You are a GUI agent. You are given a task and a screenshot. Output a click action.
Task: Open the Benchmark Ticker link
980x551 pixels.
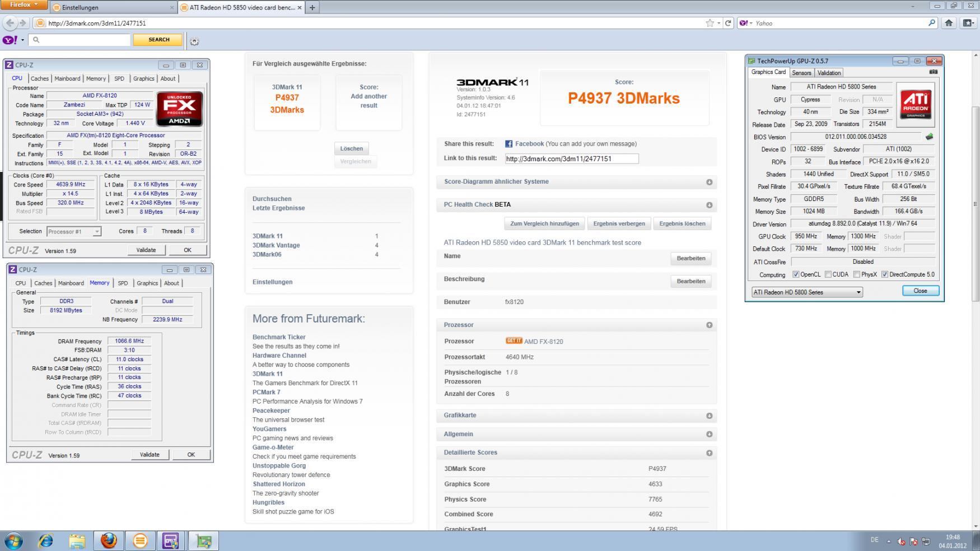[x=279, y=337]
